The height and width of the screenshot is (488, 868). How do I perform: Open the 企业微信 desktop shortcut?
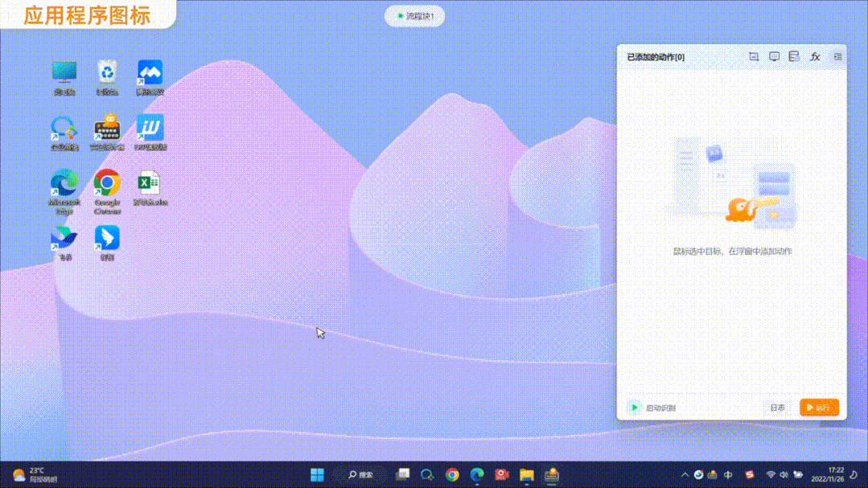pos(64,133)
